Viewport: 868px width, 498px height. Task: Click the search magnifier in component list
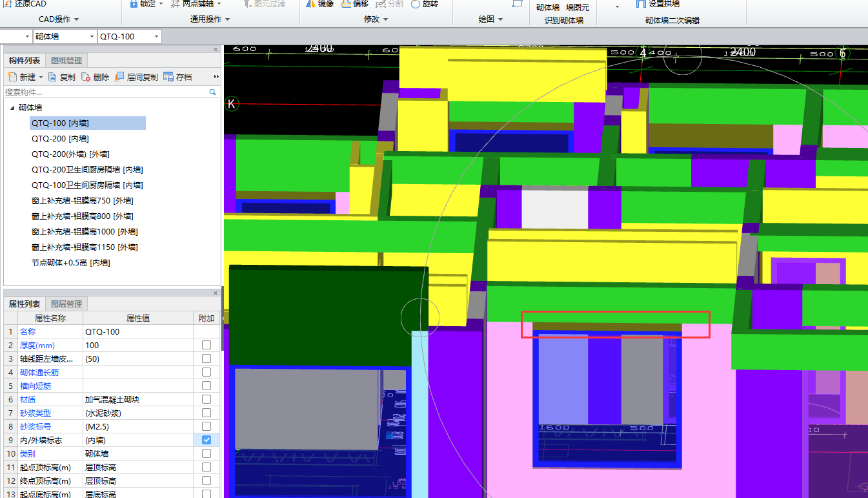(212, 92)
